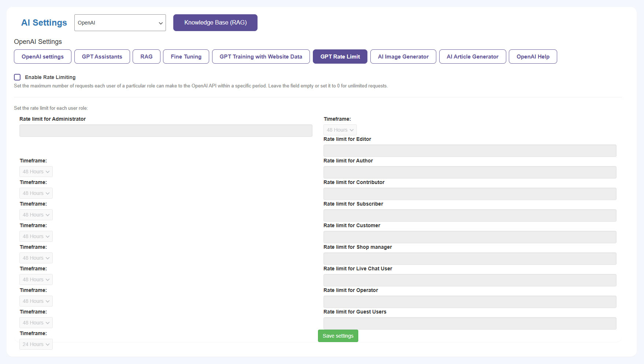Click the Administrator rate limit field

pyautogui.click(x=166, y=131)
